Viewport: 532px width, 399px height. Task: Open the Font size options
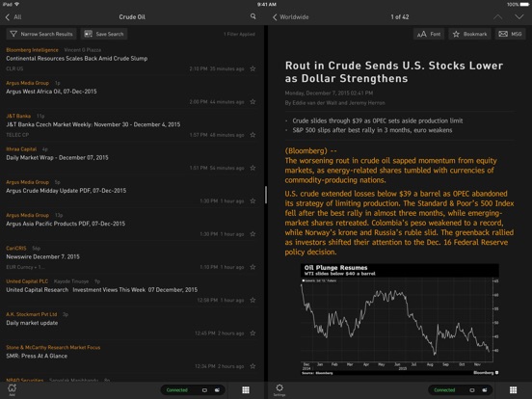click(429, 34)
